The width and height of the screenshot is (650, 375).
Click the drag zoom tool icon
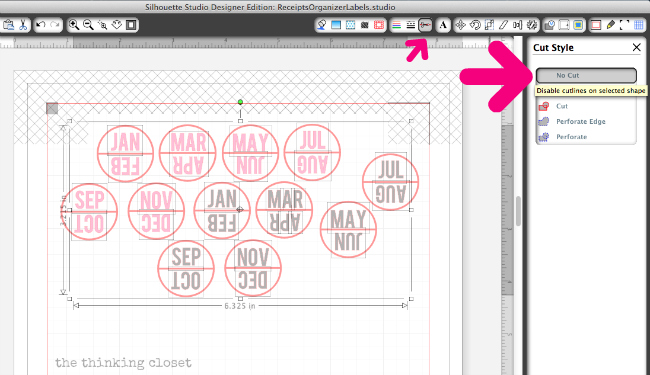pos(117,25)
